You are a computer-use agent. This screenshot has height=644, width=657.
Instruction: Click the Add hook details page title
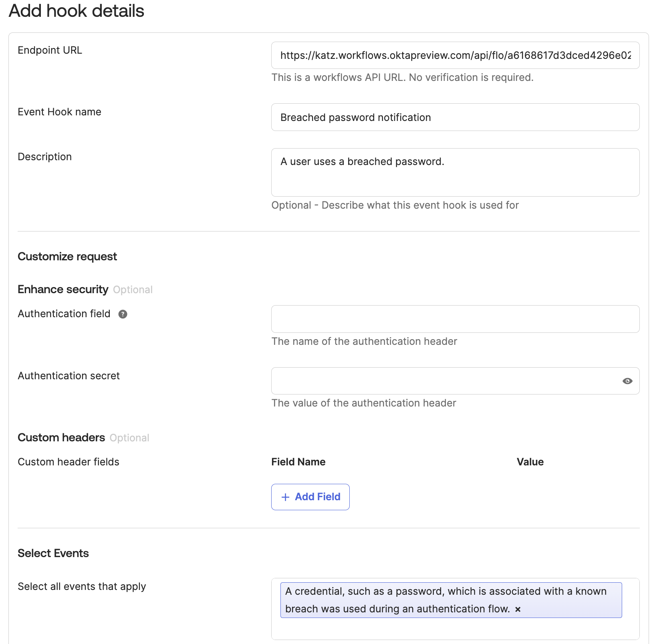pos(77,11)
